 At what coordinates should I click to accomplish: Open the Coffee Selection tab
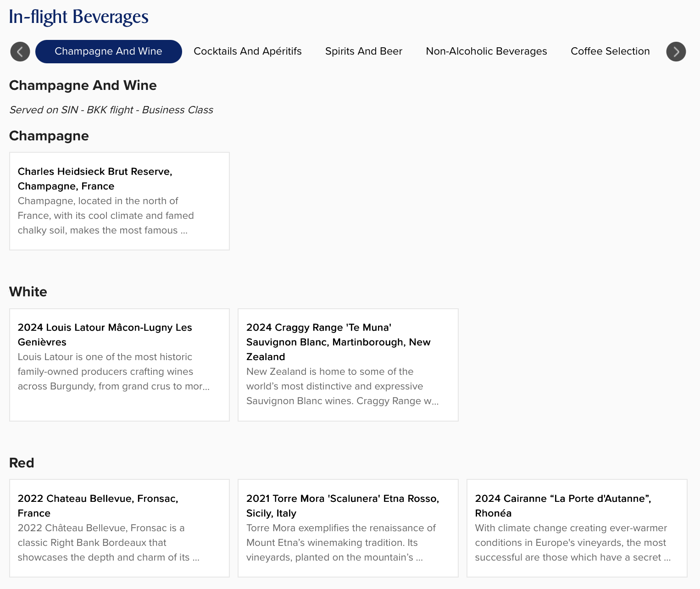tap(610, 51)
